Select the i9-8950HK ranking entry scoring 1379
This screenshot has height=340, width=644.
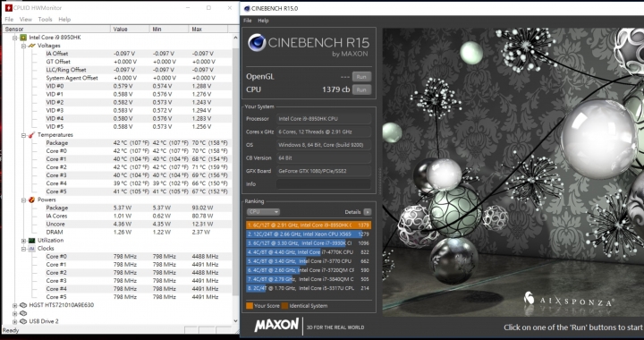tap(309, 225)
